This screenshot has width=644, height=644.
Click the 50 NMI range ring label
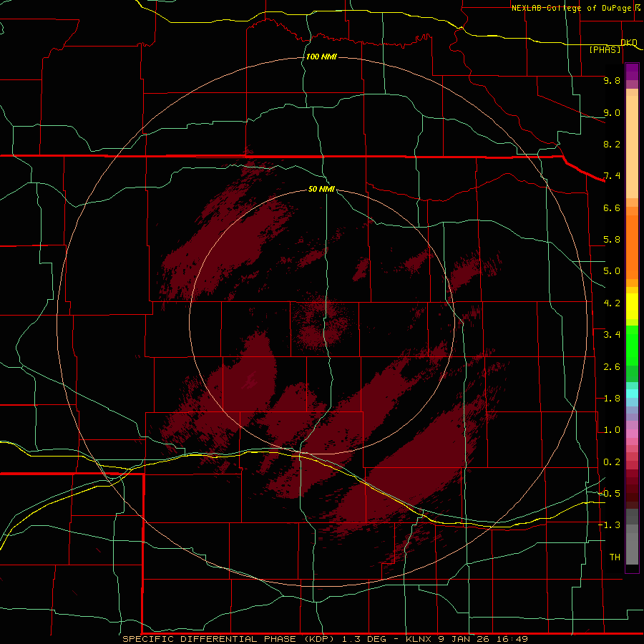click(321, 189)
